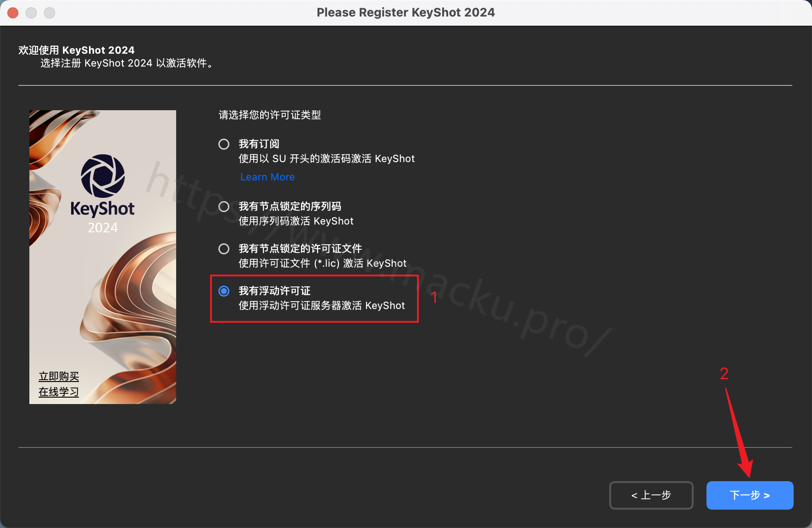The width and height of the screenshot is (812, 528).
Task: Click the Please Register KeyShot 2024 title
Action: coord(406,12)
